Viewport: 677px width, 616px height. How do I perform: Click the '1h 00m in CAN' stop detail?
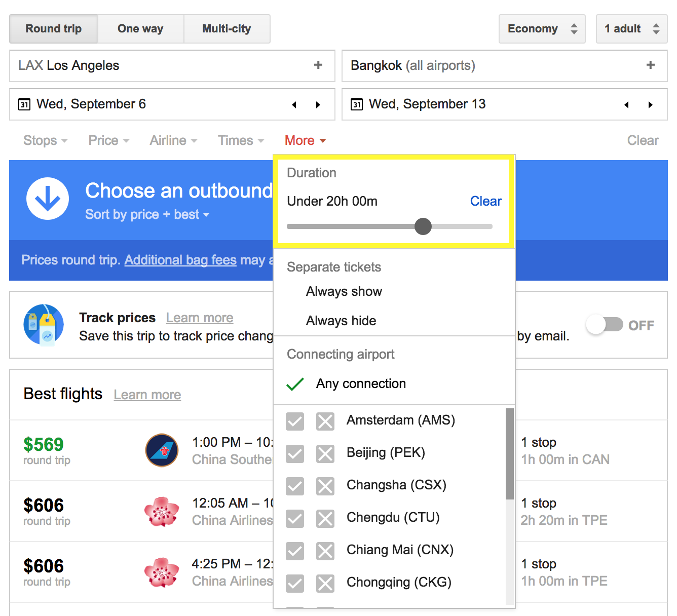click(x=565, y=459)
